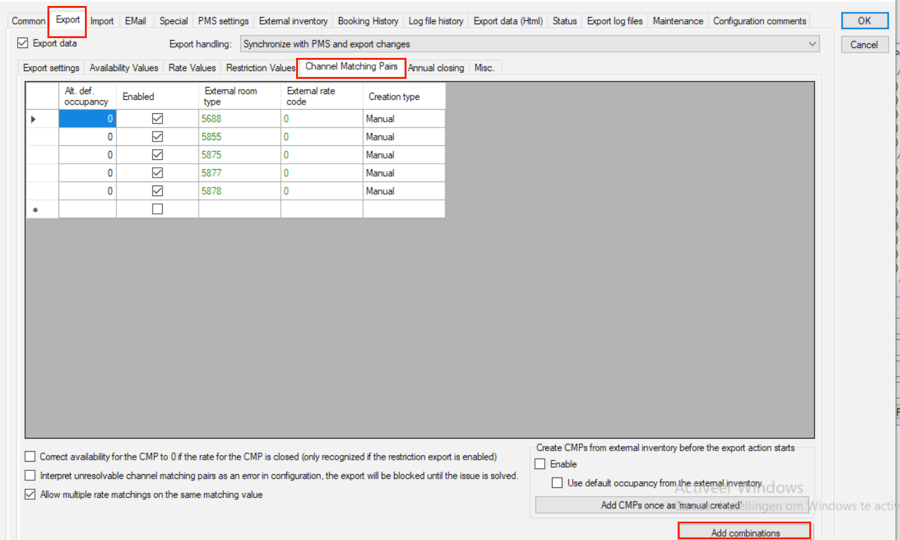Toggle the Export data checkbox
The image size is (900, 540).
(x=23, y=44)
